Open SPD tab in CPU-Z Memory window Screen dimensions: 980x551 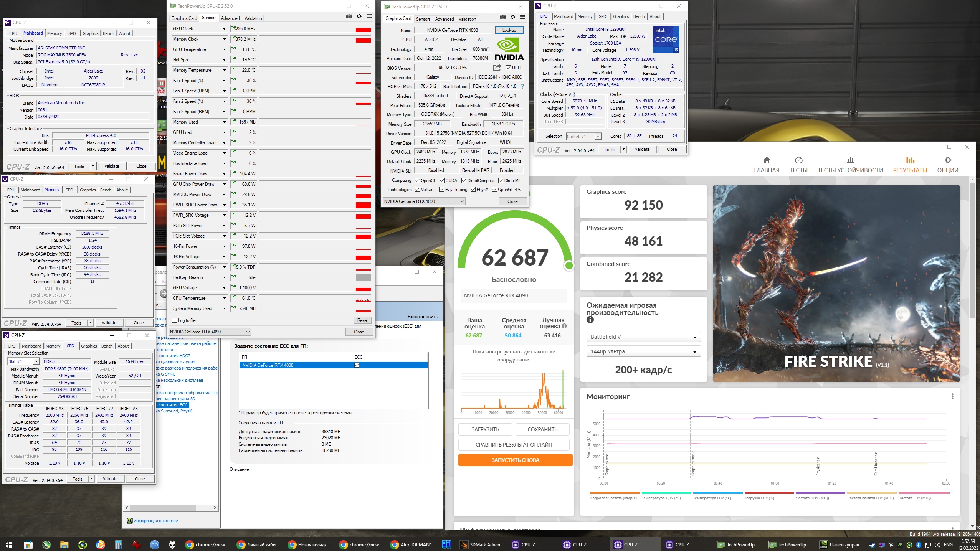click(69, 190)
